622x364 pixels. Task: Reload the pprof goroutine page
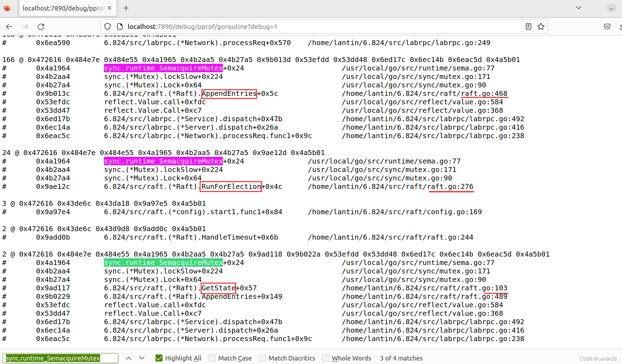pyautogui.click(x=41, y=26)
